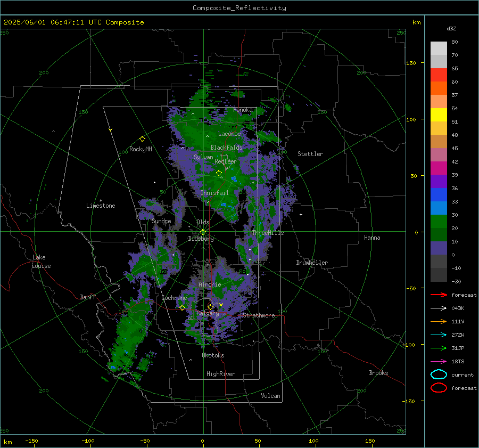Select the blue 36 dBZ color swatch
The width and height of the screenshot is (479, 448).
pyautogui.click(x=439, y=195)
